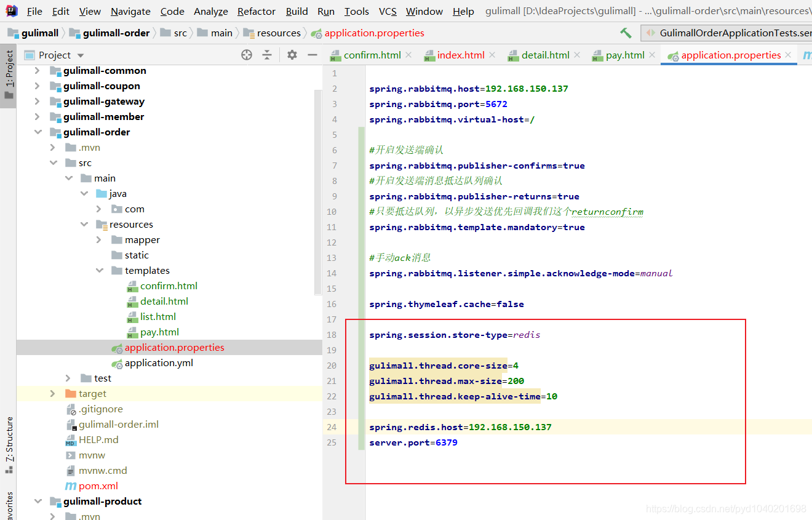This screenshot has width=812, height=520.
Task: Click the collapse all icon in Project panel
Action: (267, 55)
